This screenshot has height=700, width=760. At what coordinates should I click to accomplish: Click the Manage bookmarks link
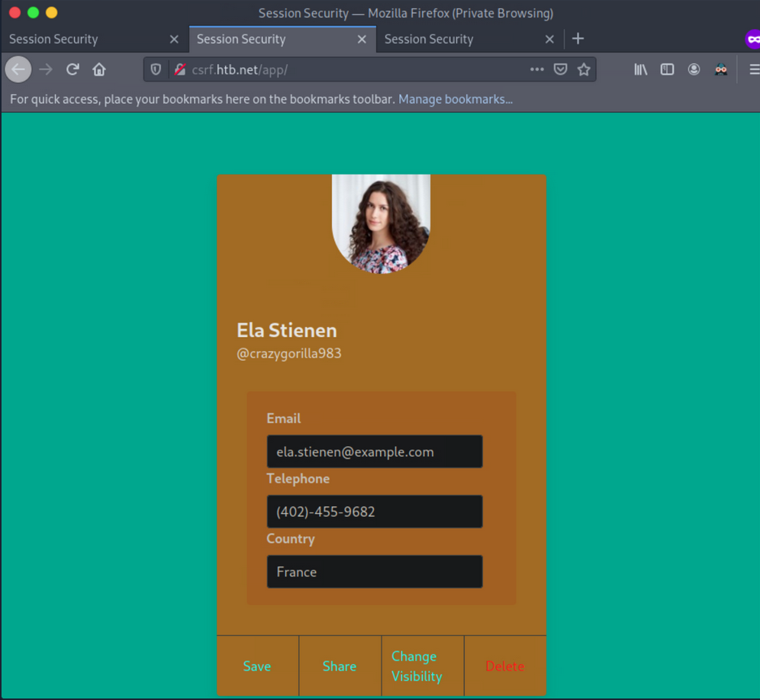click(455, 99)
